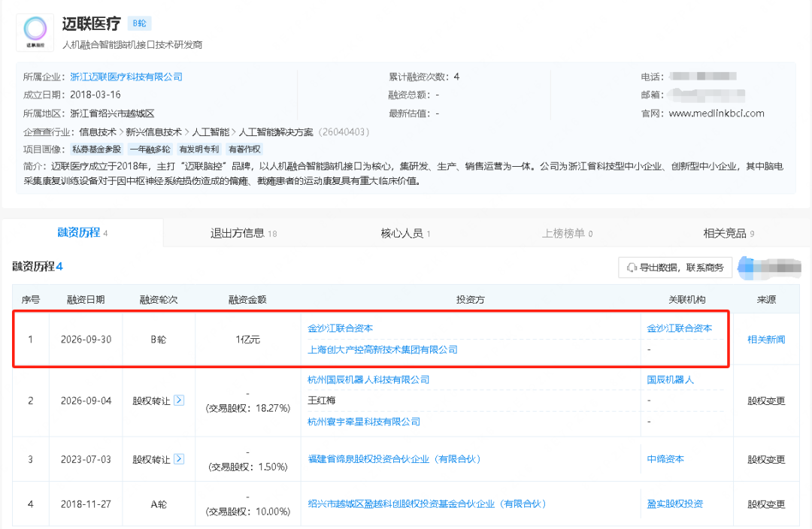Switch to the 相关竞品 tab
812x529 pixels.
pos(729,234)
